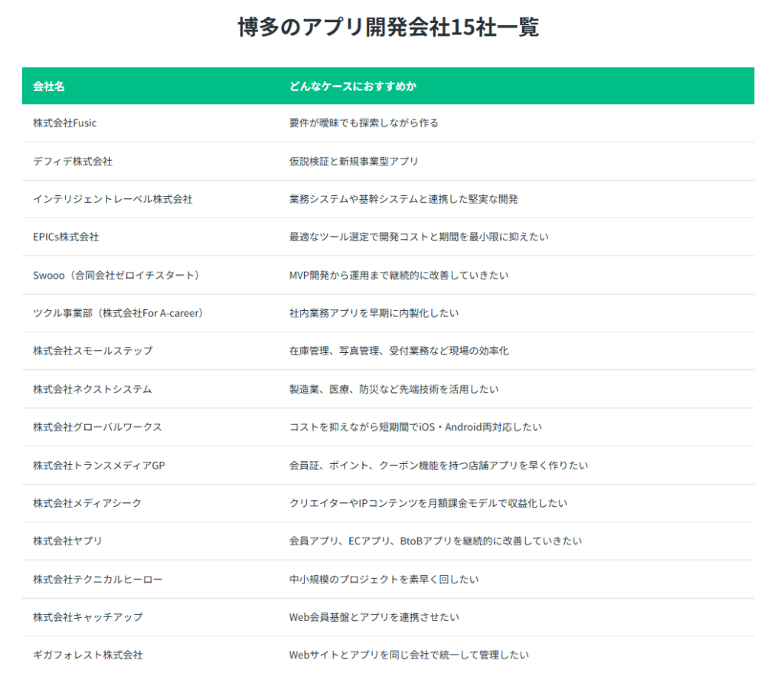Select 株式会社スモールステップ company name

pyautogui.click(x=93, y=351)
